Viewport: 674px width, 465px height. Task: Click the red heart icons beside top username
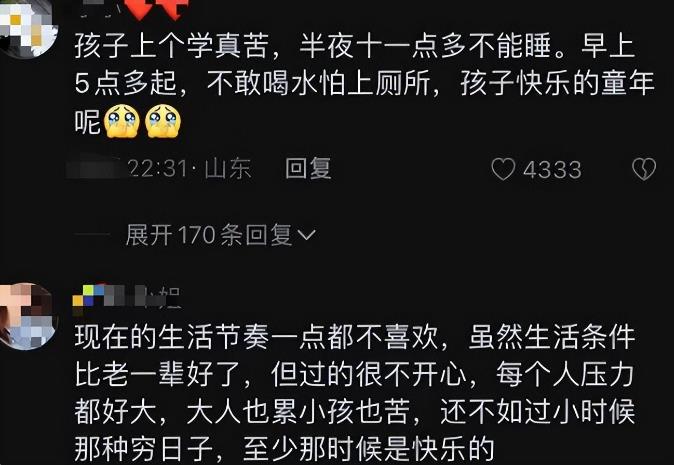click(159, 9)
